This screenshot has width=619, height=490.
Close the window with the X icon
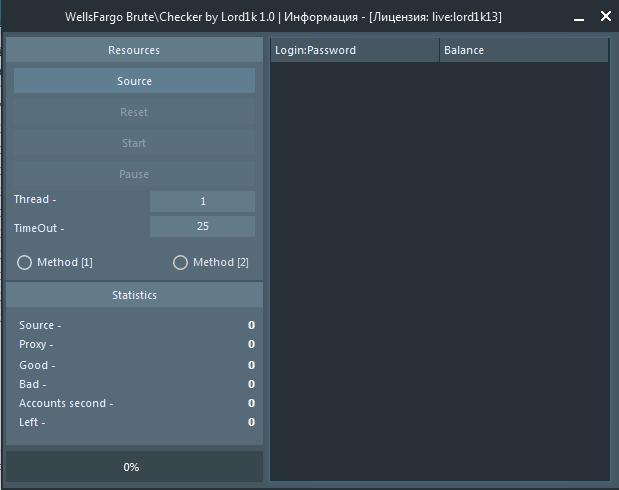pyautogui.click(x=606, y=16)
